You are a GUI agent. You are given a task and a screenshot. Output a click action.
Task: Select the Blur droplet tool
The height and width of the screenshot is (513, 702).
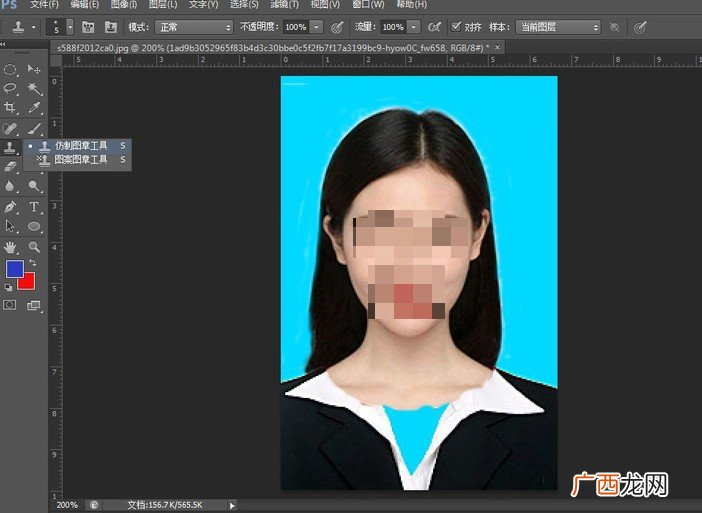[10, 186]
